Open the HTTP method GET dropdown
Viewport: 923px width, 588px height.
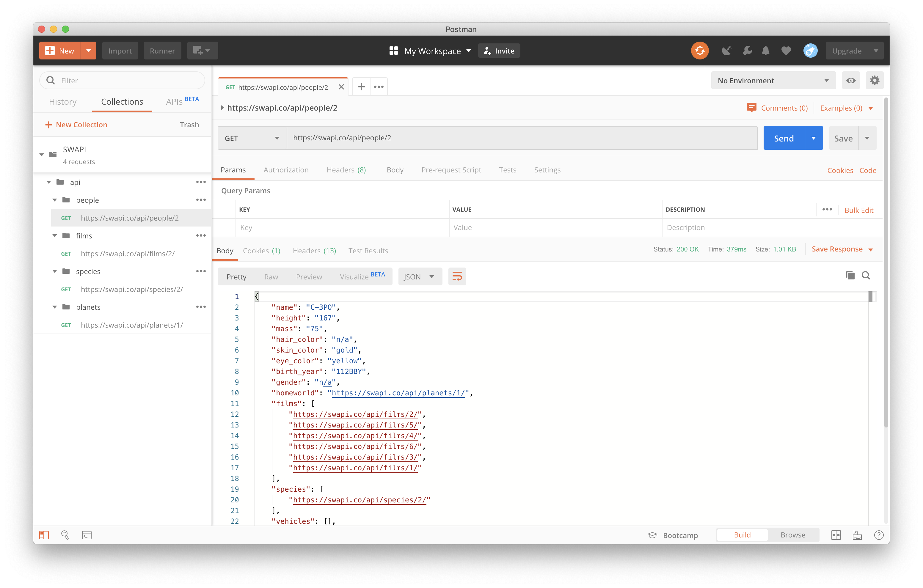point(252,138)
